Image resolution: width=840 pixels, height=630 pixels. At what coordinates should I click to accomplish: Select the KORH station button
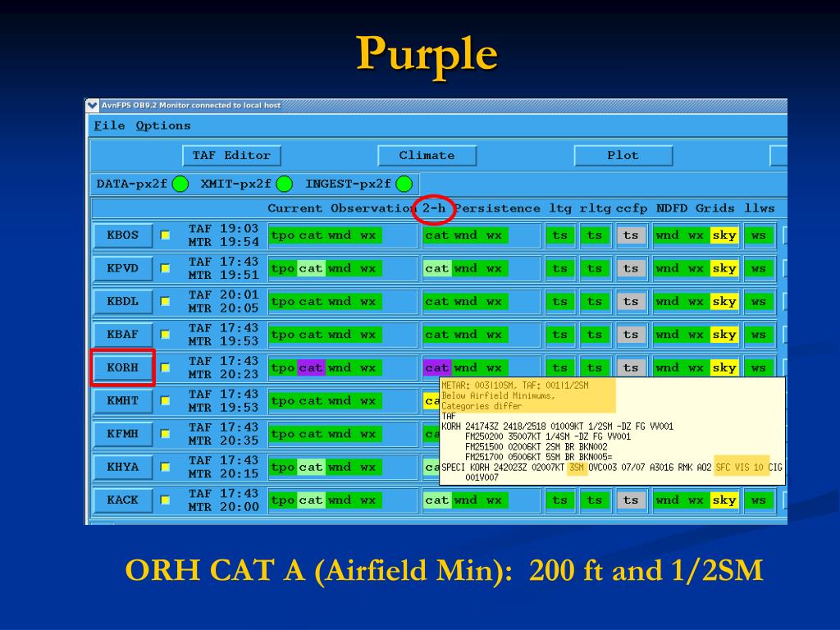tap(123, 367)
